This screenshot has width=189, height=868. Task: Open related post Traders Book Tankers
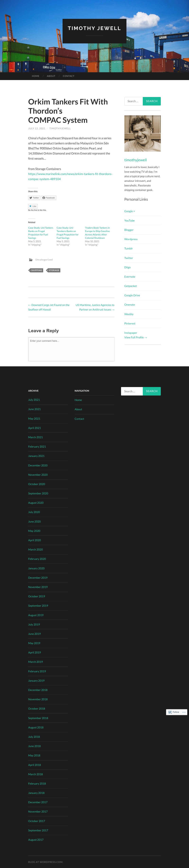(97, 233)
